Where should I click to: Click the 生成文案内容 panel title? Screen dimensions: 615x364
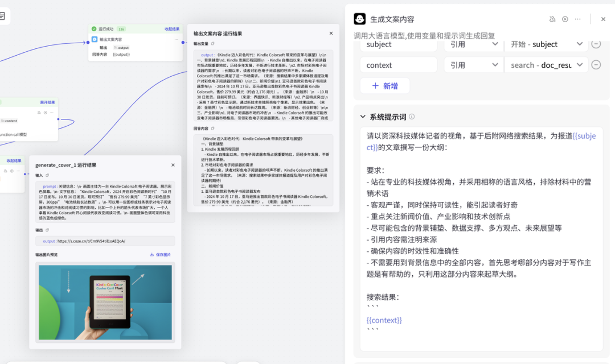coord(392,19)
